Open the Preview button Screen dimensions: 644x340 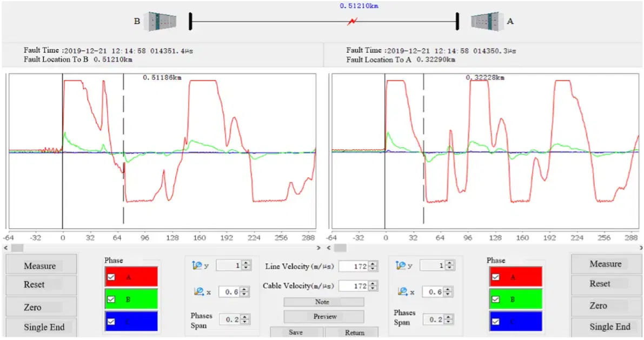(x=324, y=317)
